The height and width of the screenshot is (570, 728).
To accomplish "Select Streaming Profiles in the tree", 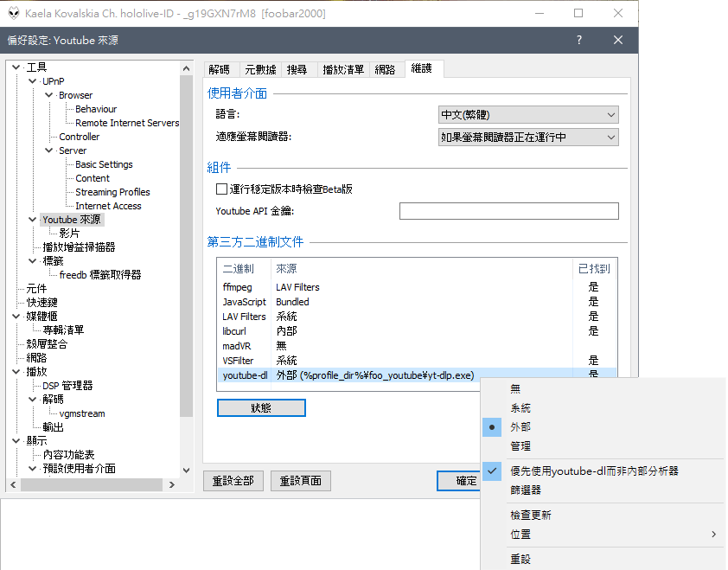I will [112, 192].
